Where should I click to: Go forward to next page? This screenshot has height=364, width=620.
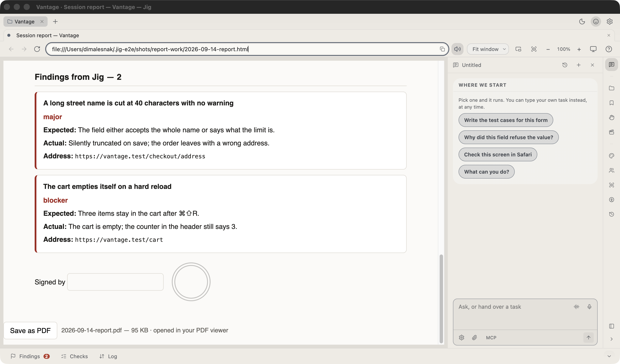pos(24,49)
